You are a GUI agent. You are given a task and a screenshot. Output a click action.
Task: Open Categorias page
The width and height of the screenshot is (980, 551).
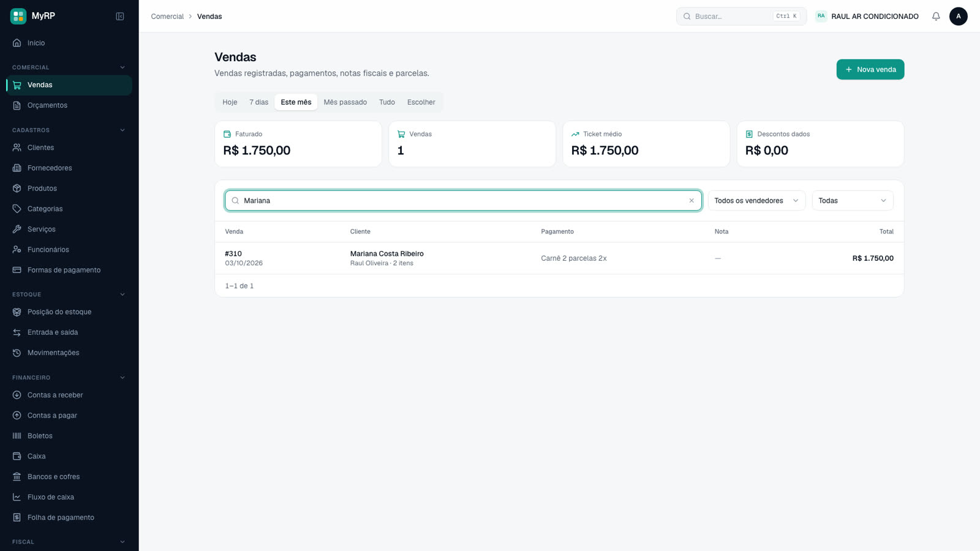coord(69,209)
